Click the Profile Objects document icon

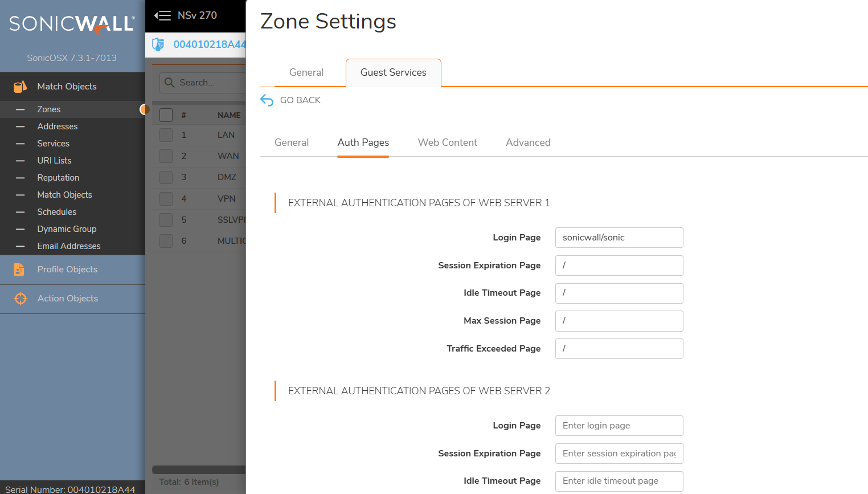tap(19, 270)
